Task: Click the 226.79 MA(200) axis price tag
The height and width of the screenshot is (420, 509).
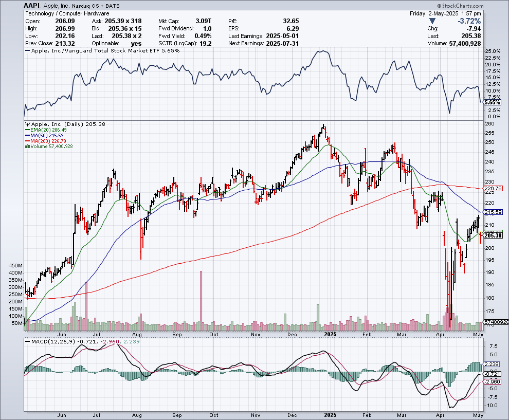Action: pyautogui.click(x=493, y=188)
